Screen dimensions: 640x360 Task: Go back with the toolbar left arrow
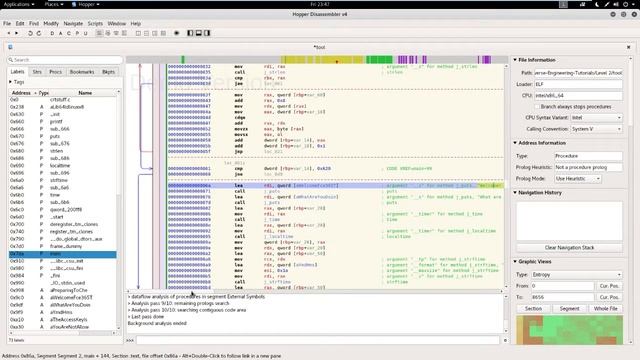tap(9, 33)
